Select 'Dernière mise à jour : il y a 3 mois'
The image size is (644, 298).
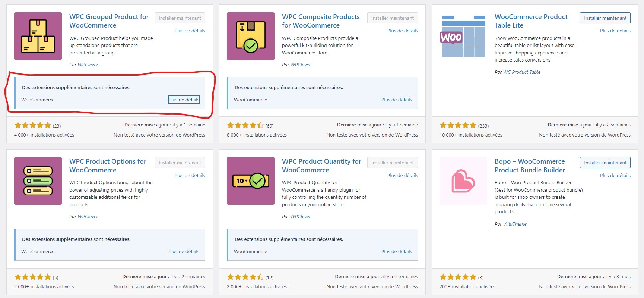[x=594, y=276]
